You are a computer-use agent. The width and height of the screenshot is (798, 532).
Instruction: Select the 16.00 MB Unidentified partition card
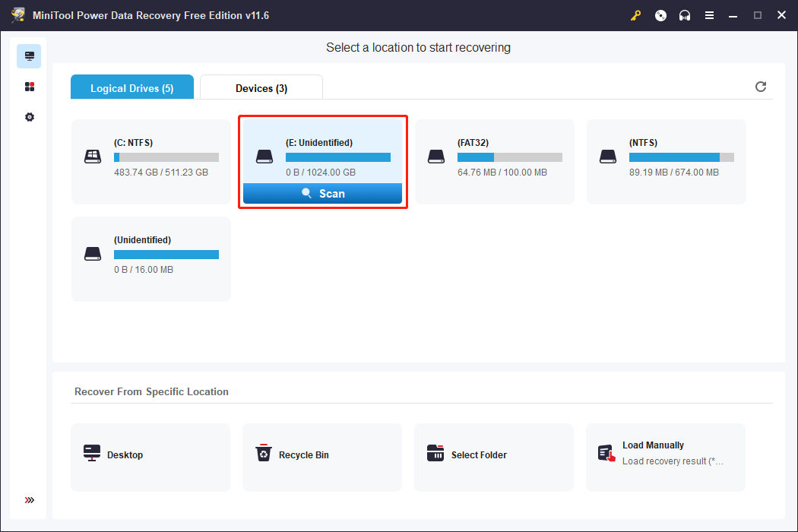point(151,258)
